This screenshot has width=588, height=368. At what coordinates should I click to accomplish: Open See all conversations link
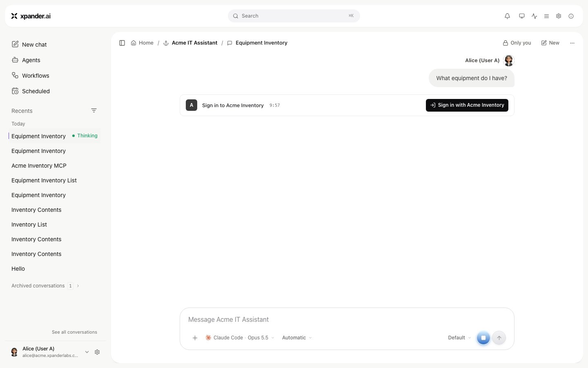tap(74, 332)
